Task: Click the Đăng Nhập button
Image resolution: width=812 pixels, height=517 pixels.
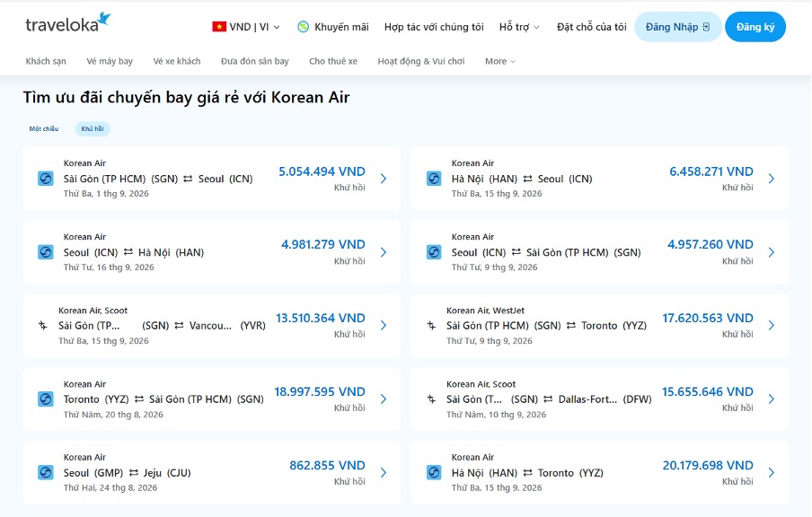Action: [678, 27]
